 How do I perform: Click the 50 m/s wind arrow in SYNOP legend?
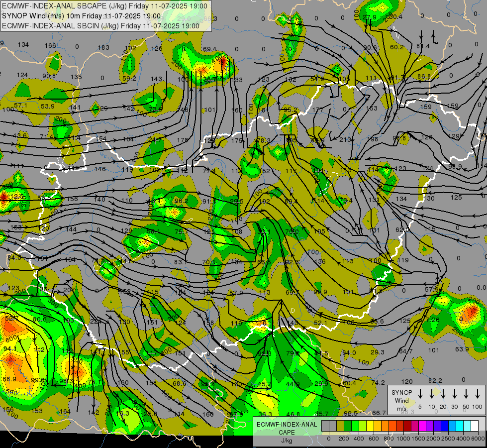[x=466, y=394]
